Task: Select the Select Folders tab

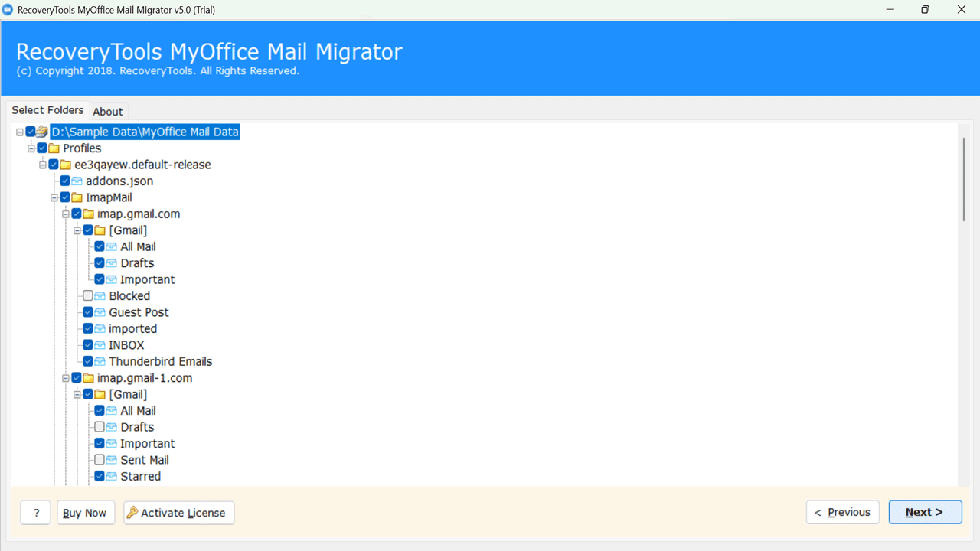Action: tap(47, 110)
